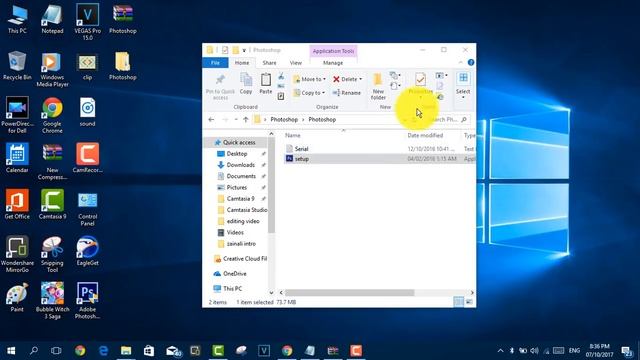The width and height of the screenshot is (640, 360).
Task: Open Microsoft Edge from taskbar
Action: (x=103, y=351)
